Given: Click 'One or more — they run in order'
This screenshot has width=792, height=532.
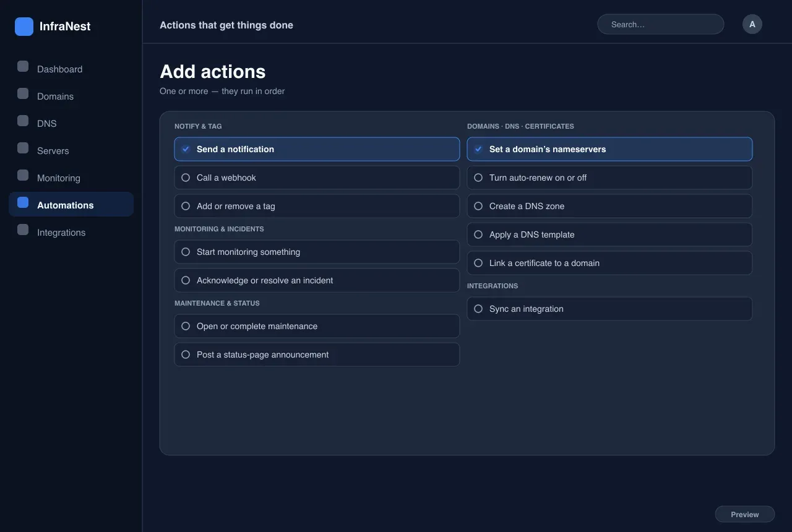Looking at the screenshot, I should pos(222,91).
